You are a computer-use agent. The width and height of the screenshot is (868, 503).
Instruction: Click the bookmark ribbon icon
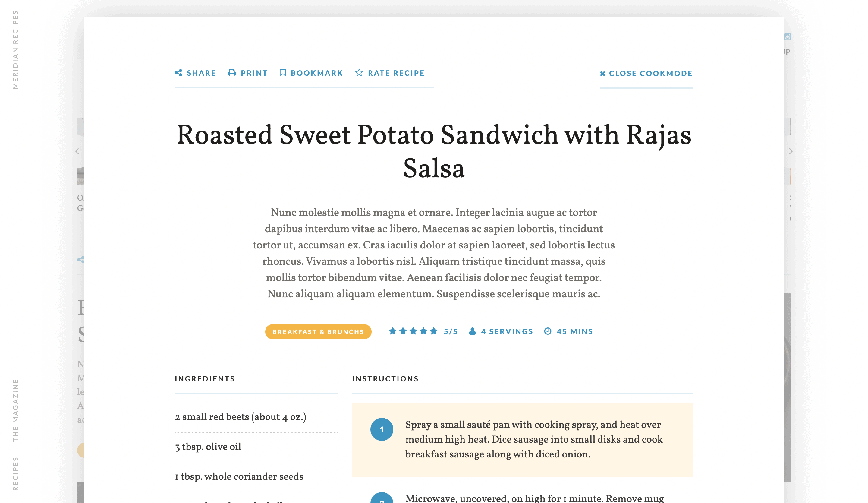click(282, 73)
